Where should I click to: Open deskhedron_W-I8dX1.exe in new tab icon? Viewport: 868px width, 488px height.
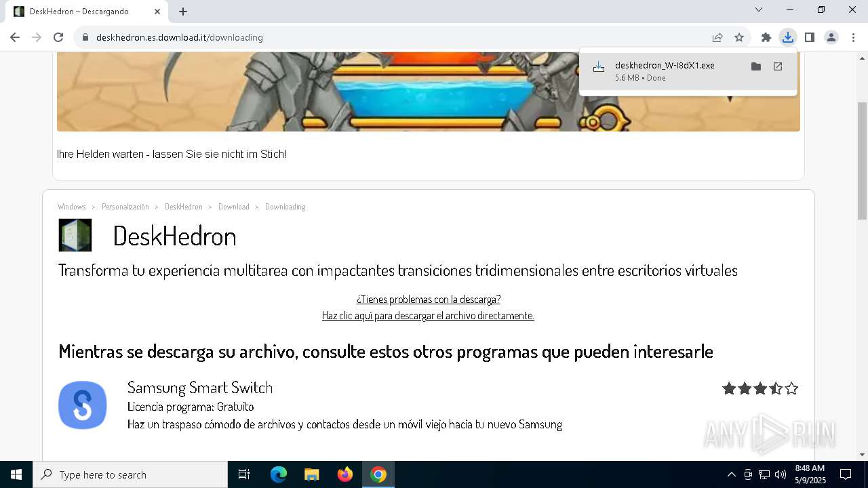[x=778, y=66]
